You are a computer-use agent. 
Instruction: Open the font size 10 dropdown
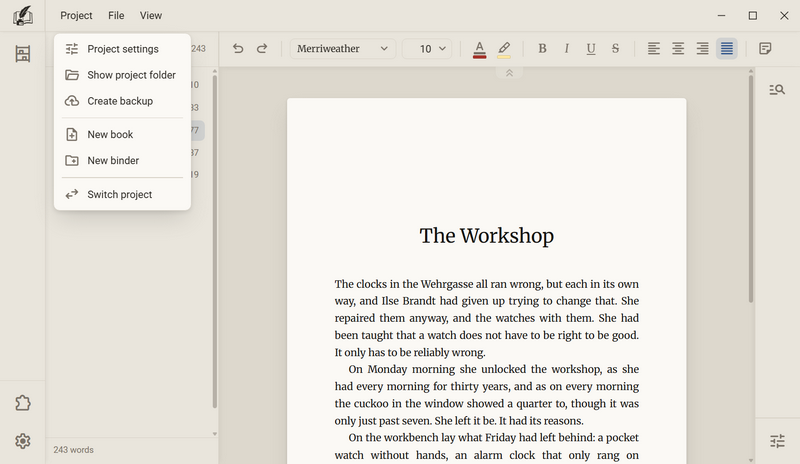[x=427, y=48]
